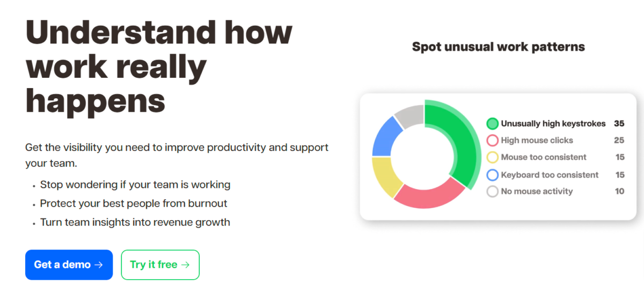Click the gray No mouse activity legend circle

(x=493, y=192)
